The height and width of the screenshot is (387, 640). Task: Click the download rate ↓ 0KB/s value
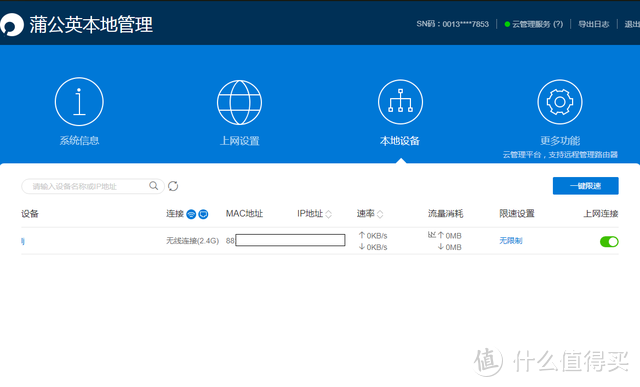tap(373, 247)
